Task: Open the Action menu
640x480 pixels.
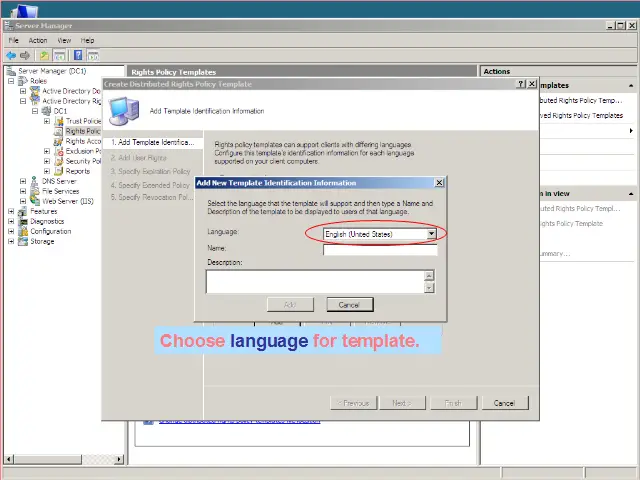Action: point(38,40)
